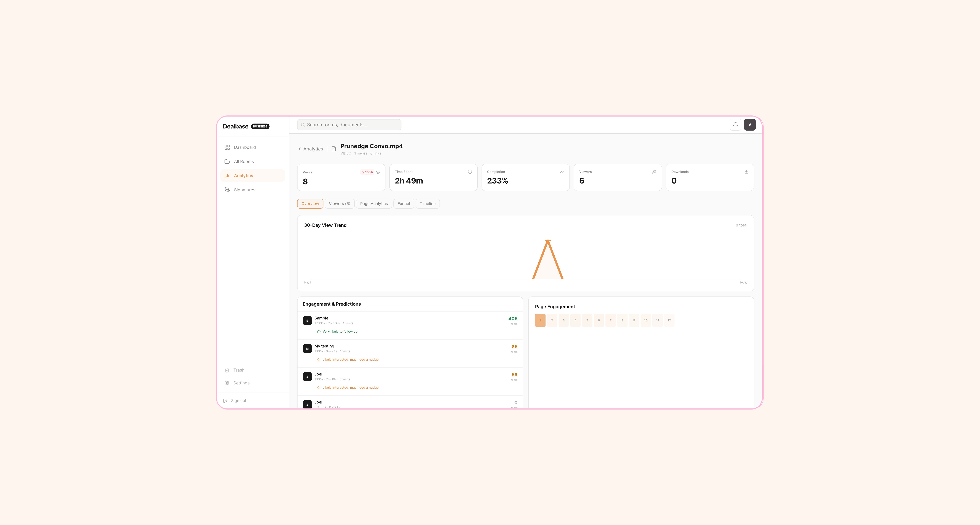Select Analytics in the sidebar
Screen dimensions: 980x525
tap(252, 176)
